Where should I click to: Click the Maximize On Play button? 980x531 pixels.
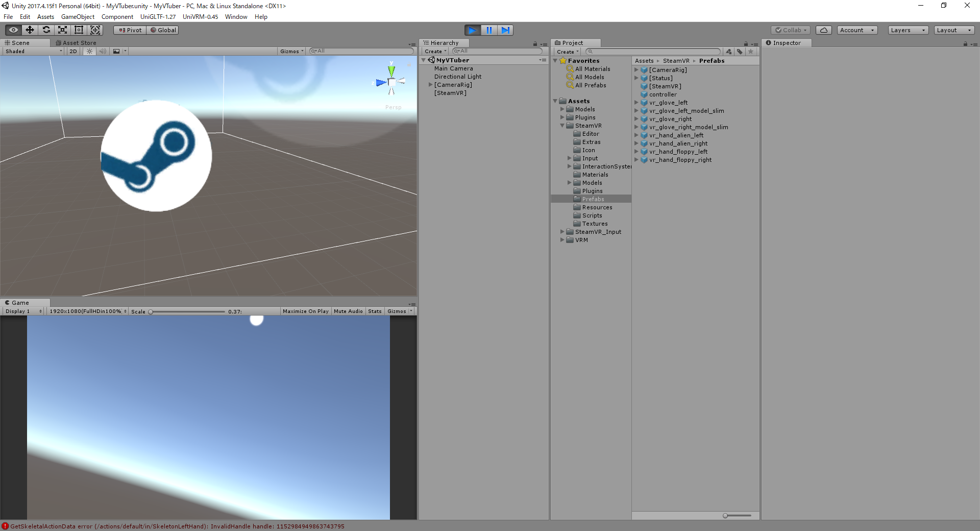pos(305,311)
